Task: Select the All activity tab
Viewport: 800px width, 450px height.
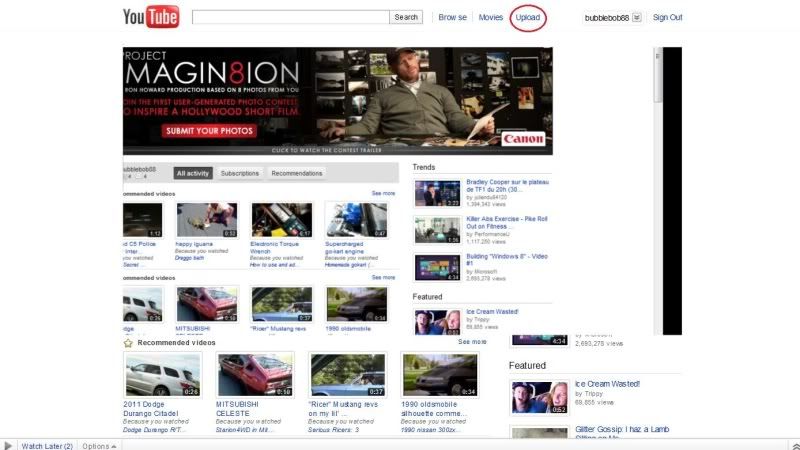Action: 193,173
